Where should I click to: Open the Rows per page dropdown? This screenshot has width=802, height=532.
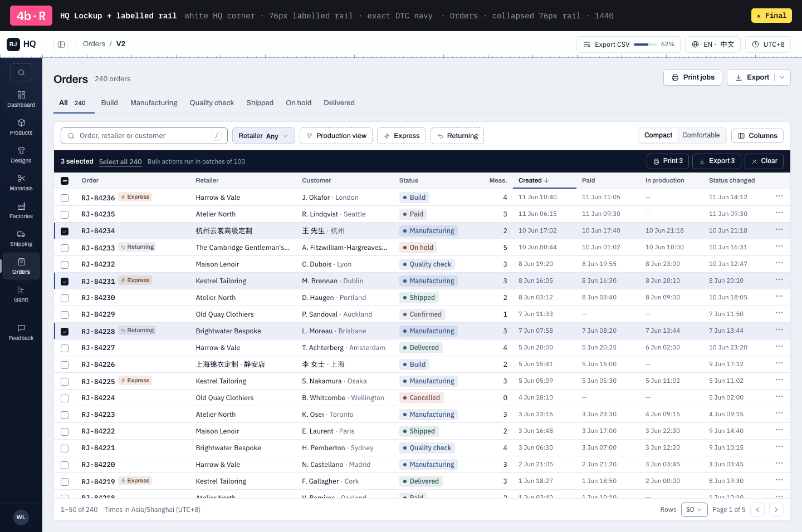pyautogui.click(x=695, y=510)
